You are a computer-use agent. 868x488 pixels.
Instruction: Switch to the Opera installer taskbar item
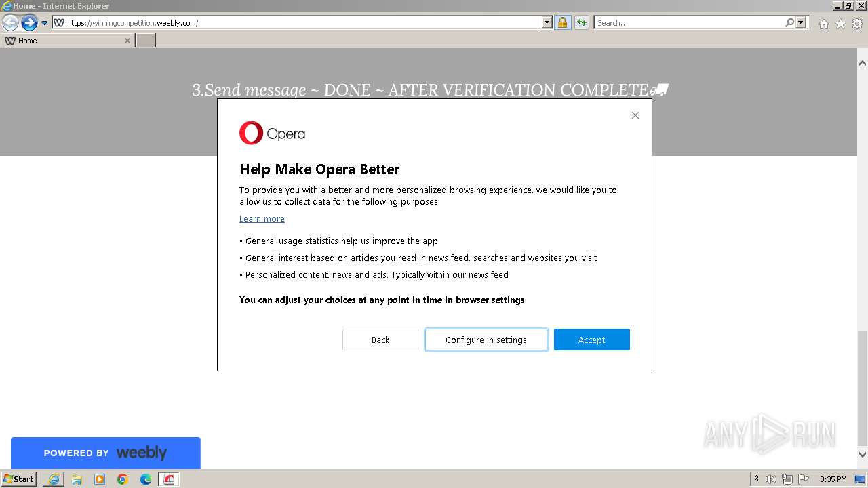pos(169,479)
